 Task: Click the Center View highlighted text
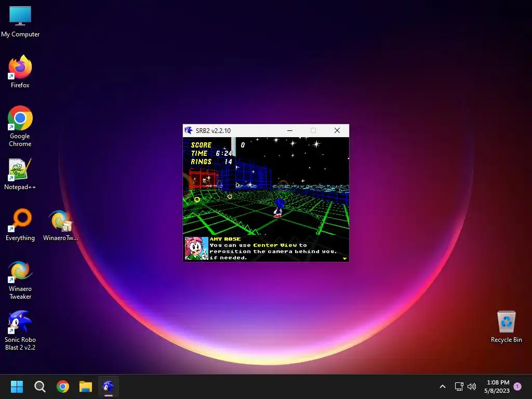pyautogui.click(x=275, y=245)
